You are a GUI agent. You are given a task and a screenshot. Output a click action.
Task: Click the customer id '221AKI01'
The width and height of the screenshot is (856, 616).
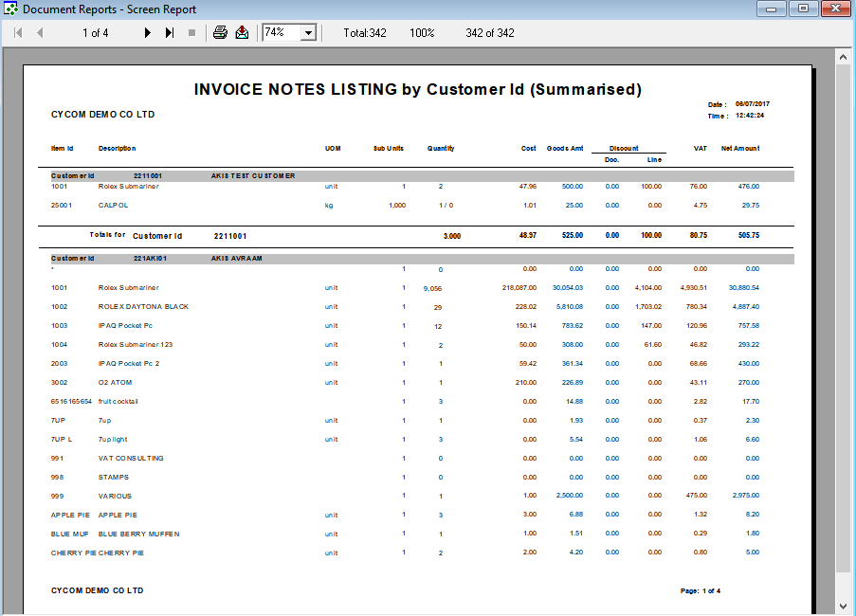tap(150, 259)
